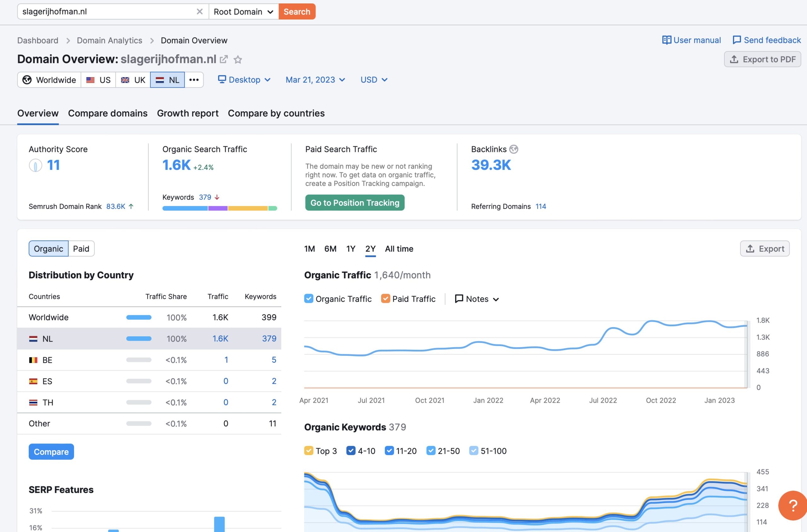Click Go to Position Tracking button
Screen dimensions: 807x532
point(355,203)
